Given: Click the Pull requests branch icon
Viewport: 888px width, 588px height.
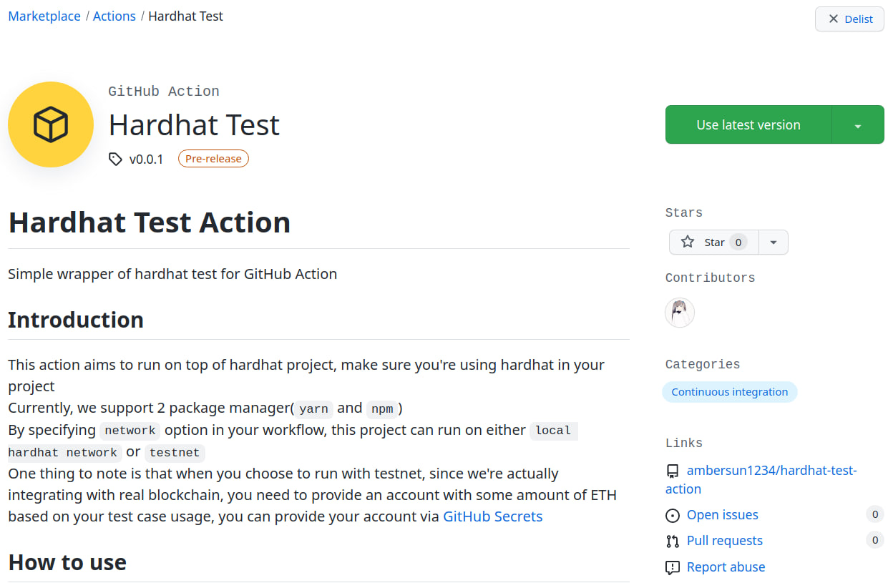Looking at the screenshot, I should point(673,541).
